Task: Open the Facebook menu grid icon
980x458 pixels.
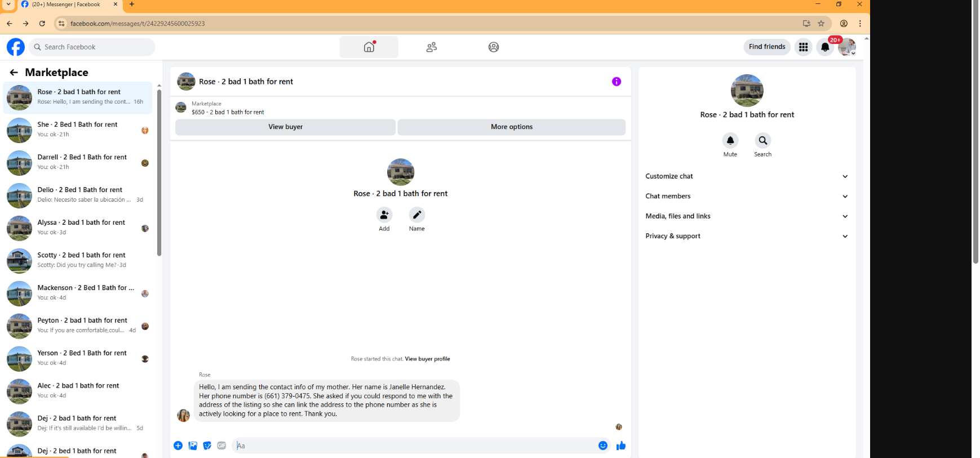Action: (803, 47)
